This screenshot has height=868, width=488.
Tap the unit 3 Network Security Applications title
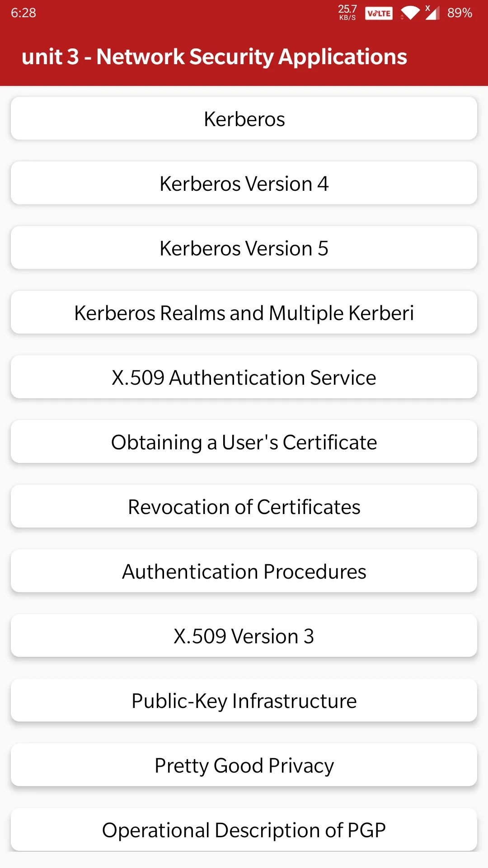point(214,57)
